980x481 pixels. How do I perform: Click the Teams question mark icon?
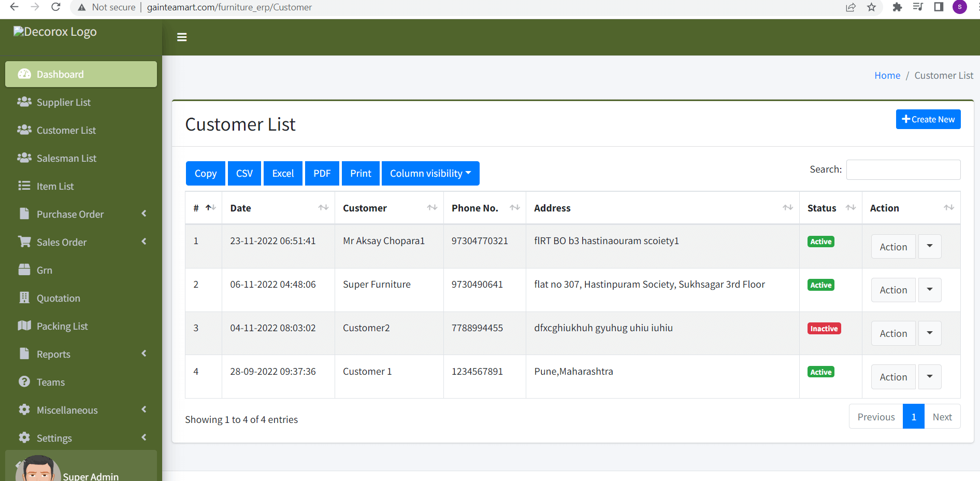(24, 381)
